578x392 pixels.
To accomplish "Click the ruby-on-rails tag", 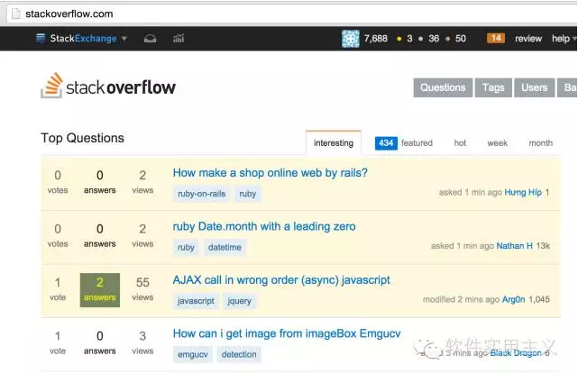I will [201, 194].
